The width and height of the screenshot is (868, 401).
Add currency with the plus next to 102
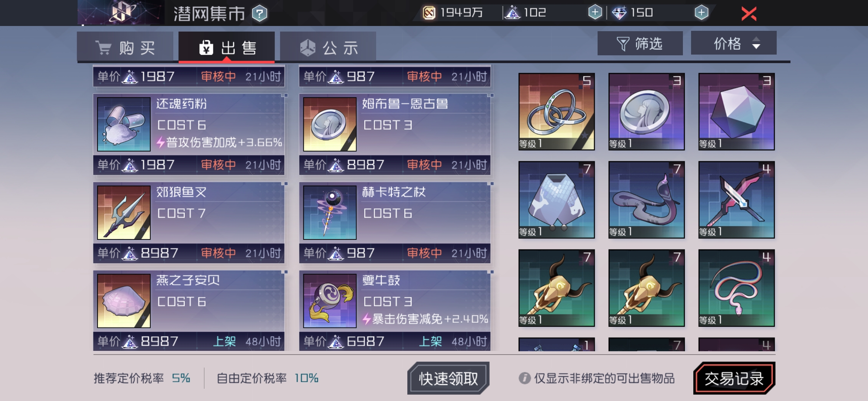(595, 12)
